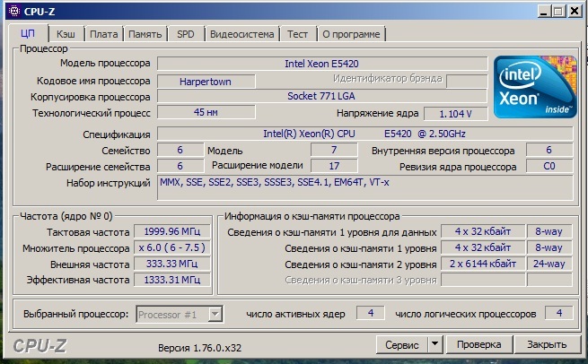This screenshot has width=588, height=364.
Task: Click the specification field with E5420 @ 2.50GHz
Action: coord(364,134)
